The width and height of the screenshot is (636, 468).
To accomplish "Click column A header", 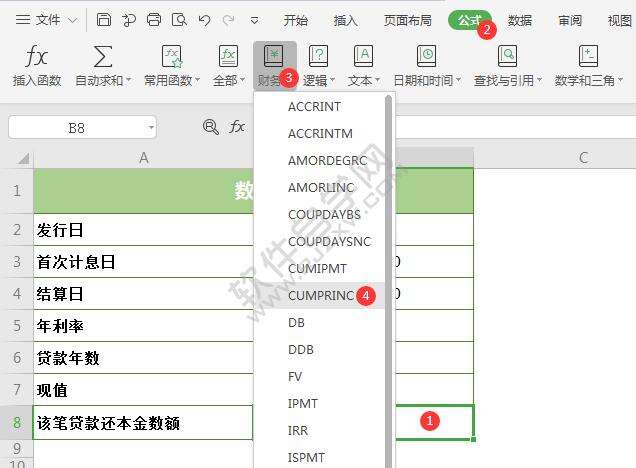I will point(143,158).
